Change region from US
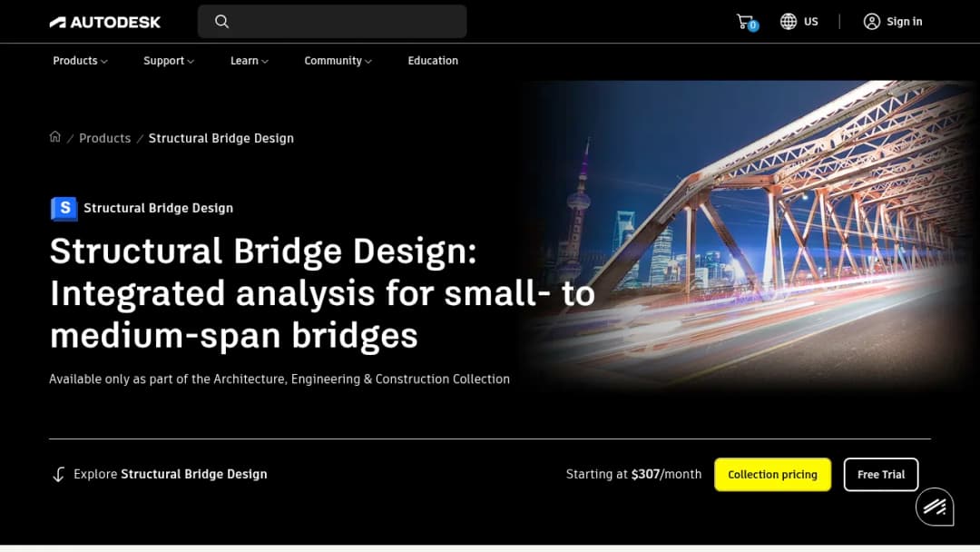This screenshot has width=980, height=552. click(810, 21)
